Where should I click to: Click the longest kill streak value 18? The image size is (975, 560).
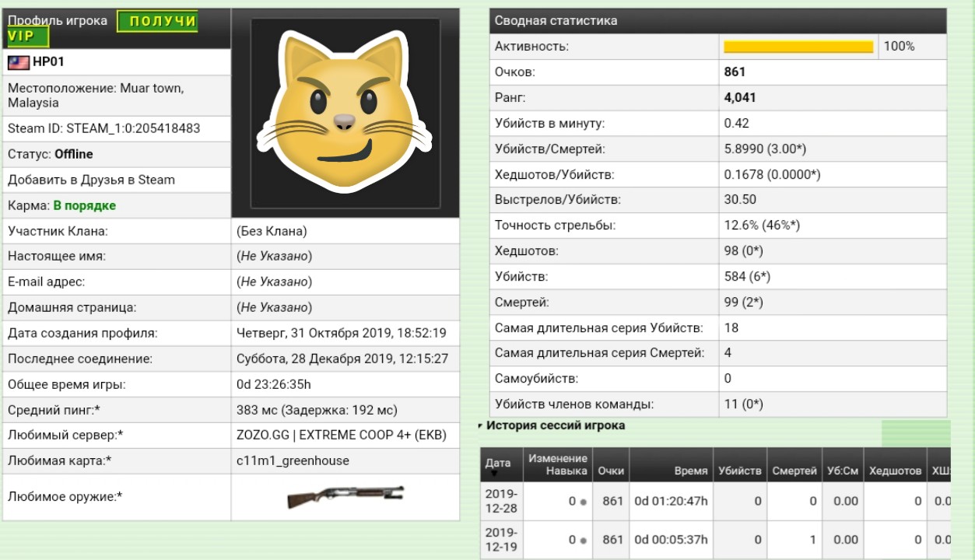731,327
